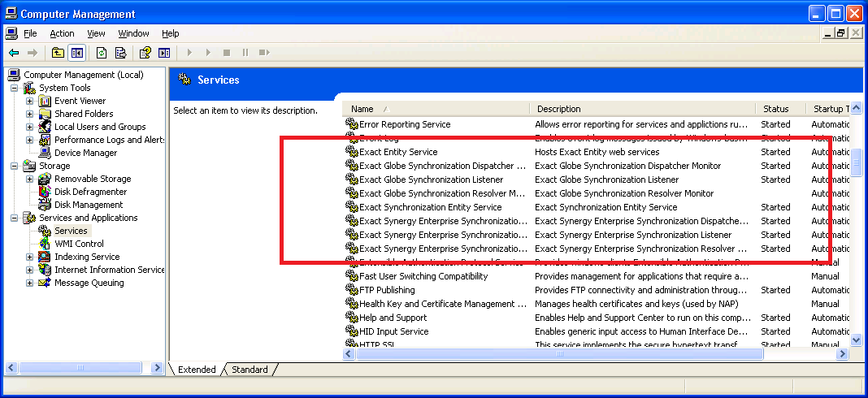This screenshot has width=868, height=398.
Task: Expand the Internet Information Service node
Action: point(29,270)
